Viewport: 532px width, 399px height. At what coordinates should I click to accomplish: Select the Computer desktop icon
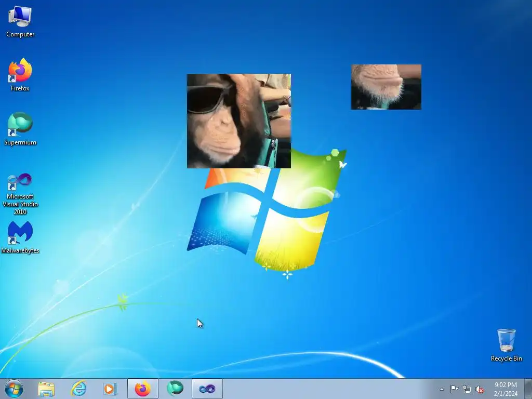(20, 21)
